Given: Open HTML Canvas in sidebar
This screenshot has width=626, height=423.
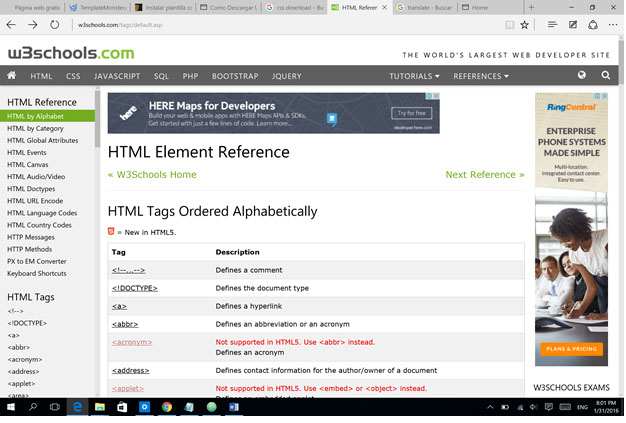Looking at the screenshot, I should (28, 164).
